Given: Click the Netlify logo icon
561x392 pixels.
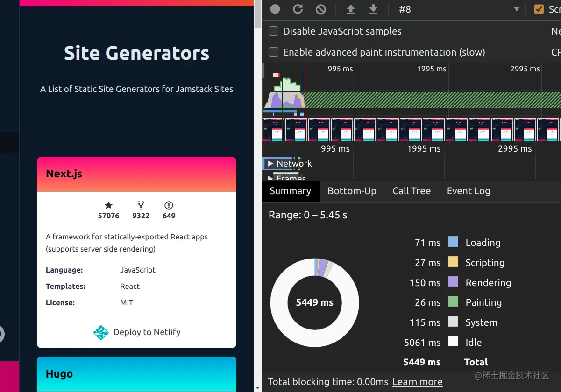Looking at the screenshot, I should click(101, 332).
